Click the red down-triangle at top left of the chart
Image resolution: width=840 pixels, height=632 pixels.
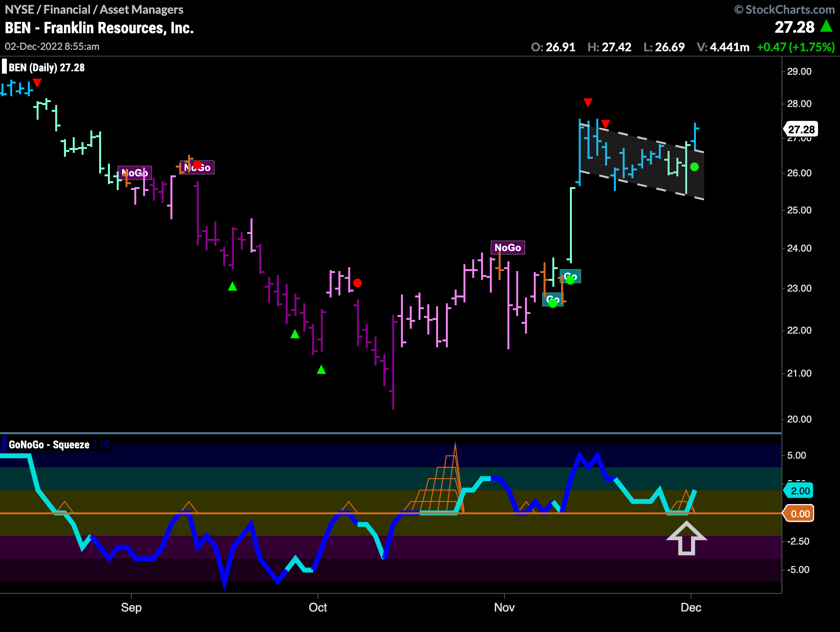click(37, 84)
